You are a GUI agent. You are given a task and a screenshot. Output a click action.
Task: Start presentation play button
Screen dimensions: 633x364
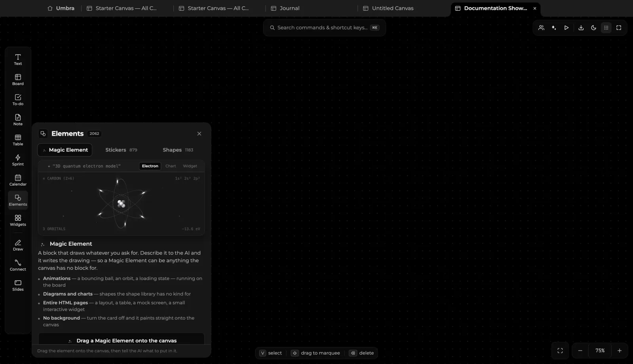[567, 28]
